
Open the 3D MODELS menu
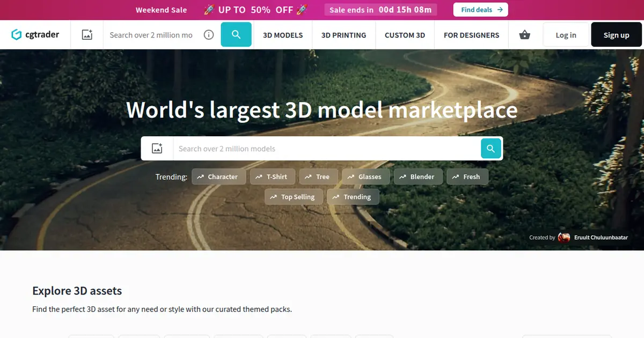tap(283, 35)
